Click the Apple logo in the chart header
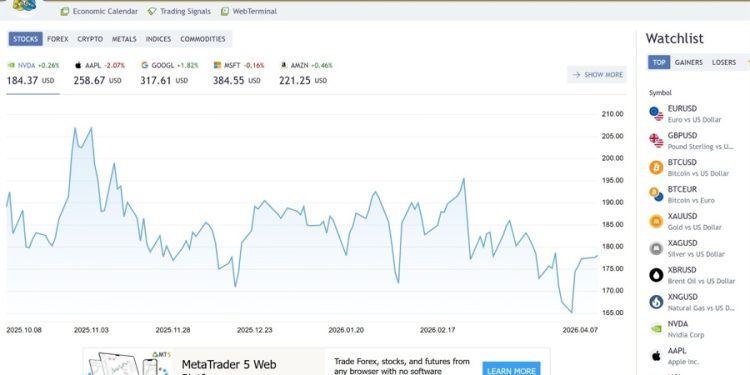The width and height of the screenshot is (750, 375). [x=78, y=66]
